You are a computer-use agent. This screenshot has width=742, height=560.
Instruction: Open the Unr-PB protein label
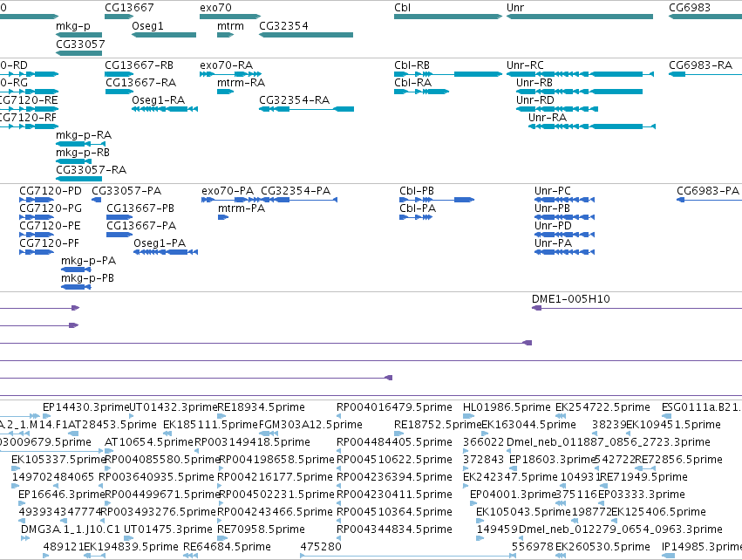552,208
